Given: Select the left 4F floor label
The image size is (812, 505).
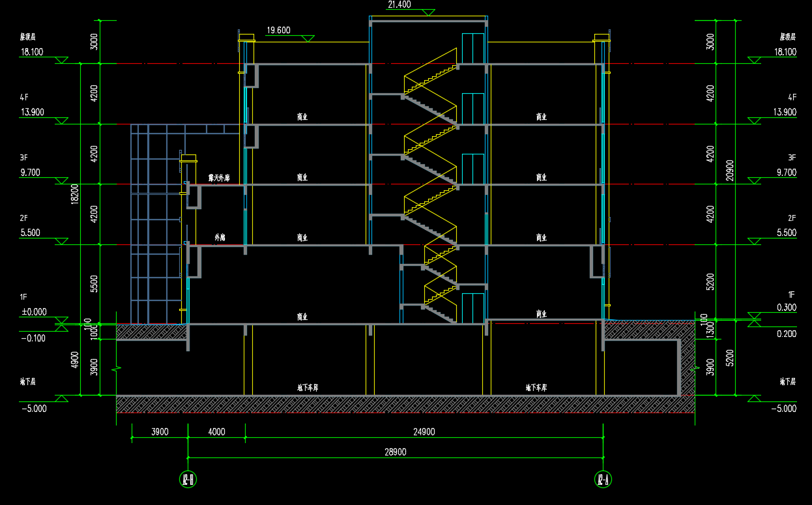Looking at the screenshot, I should [24, 97].
